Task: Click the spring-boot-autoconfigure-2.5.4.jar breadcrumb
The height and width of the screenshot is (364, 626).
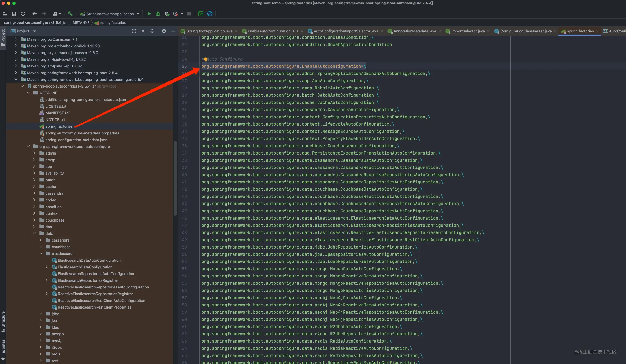Action: point(35,22)
